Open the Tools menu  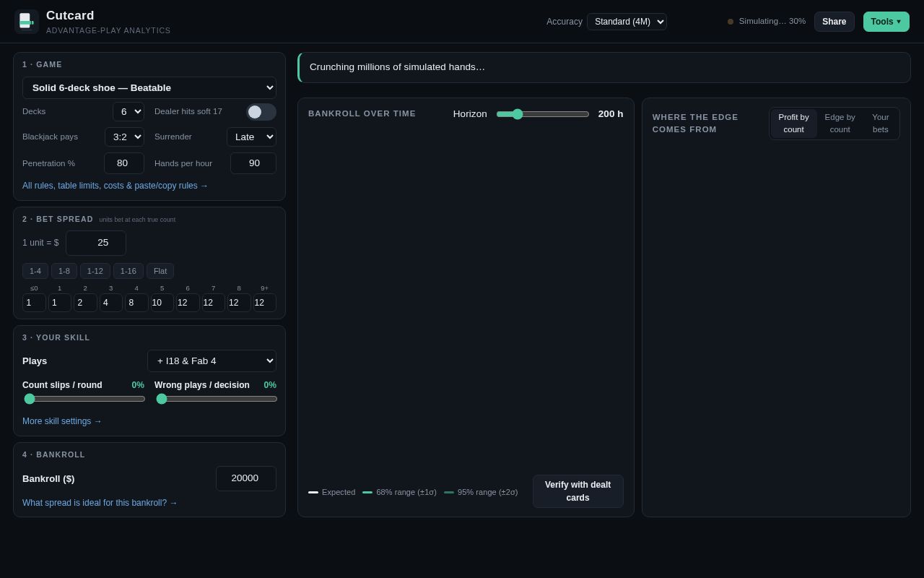tap(886, 22)
